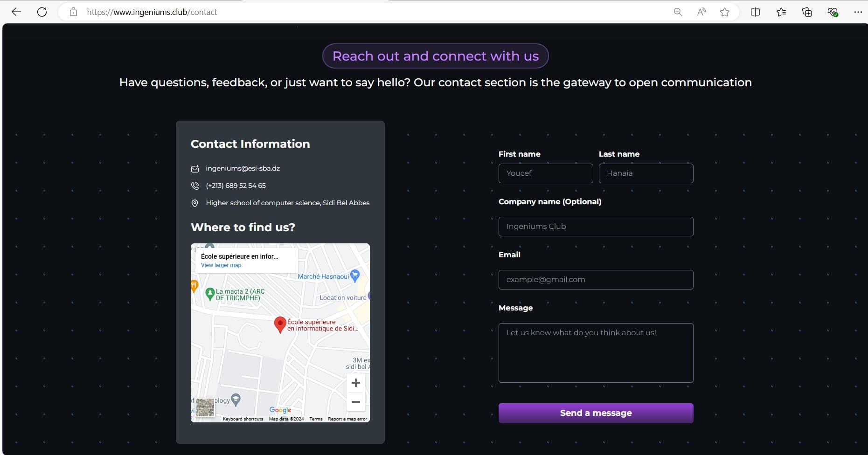
Task: Switch map to satellite thumbnail
Action: [x=205, y=407]
